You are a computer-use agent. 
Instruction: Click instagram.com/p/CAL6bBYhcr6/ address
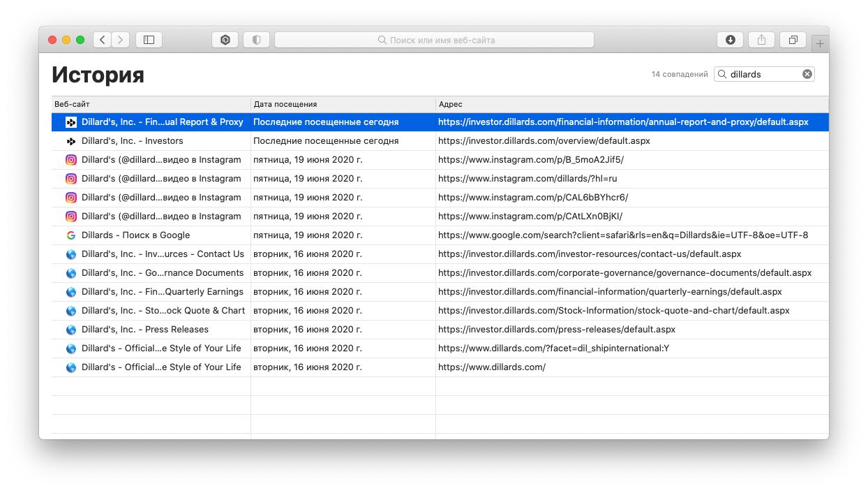[x=533, y=198]
